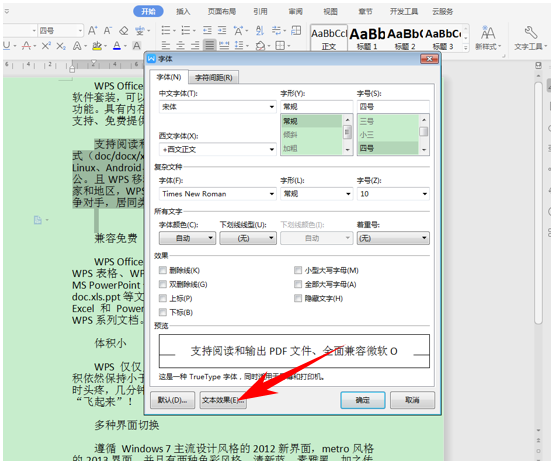The image size is (551, 463).
Task: Enable the 删除线(K) strikethrough checkbox
Action: (163, 270)
